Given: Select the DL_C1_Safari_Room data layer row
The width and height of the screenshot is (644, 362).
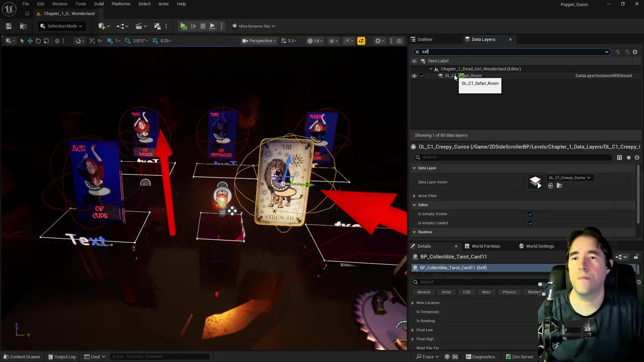Looking at the screenshot, I should click(x=523, y=76).
